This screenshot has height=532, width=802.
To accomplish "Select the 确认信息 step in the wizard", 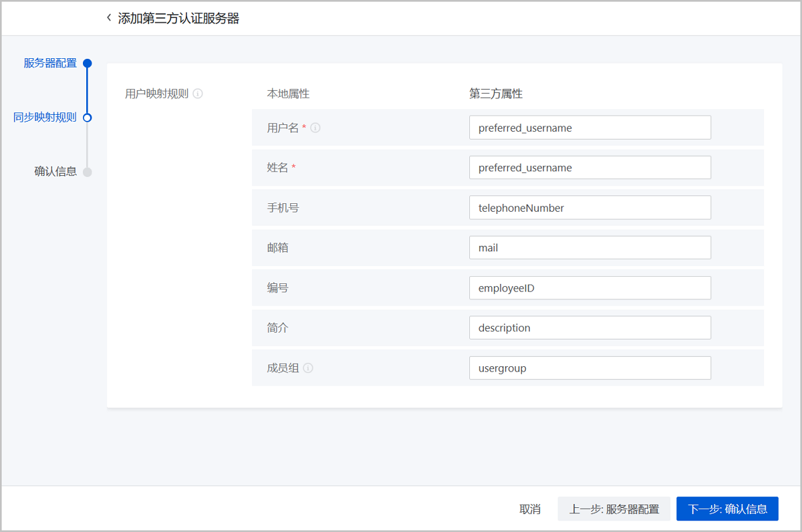I will pyautogui.click(x=55, y=172).
